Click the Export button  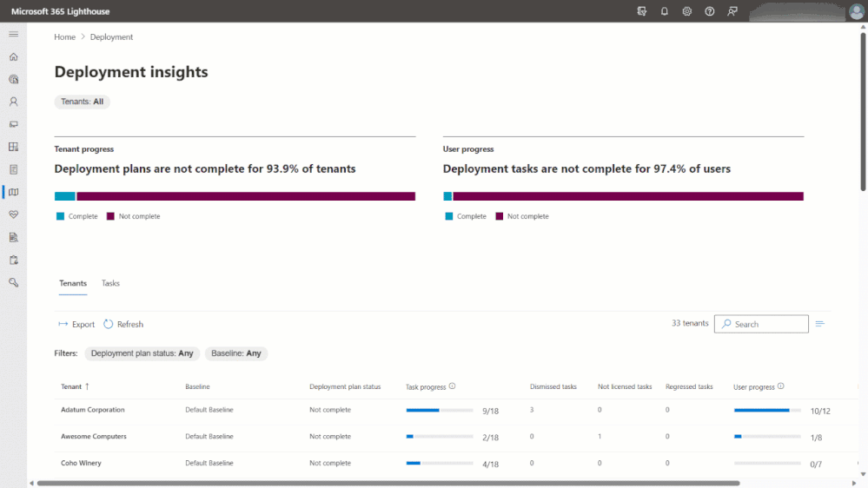click(76, 324)
